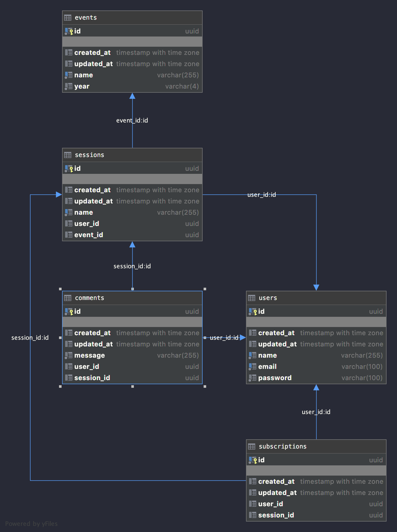This screenshot has height=532, width=397.
Task: Click the column icon beside subscriptions session_id
Action: (x=252, y=515)
